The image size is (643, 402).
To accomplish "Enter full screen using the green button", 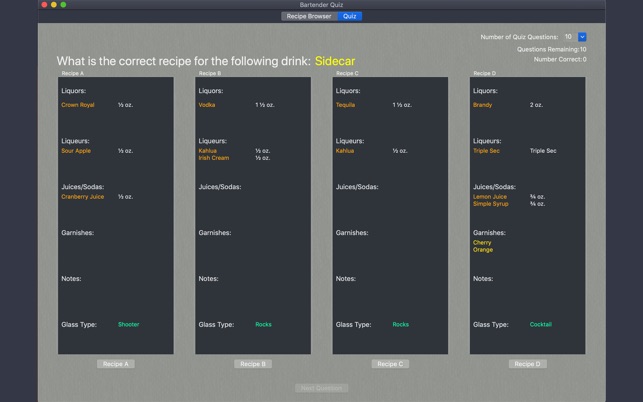I will [64, 5].
